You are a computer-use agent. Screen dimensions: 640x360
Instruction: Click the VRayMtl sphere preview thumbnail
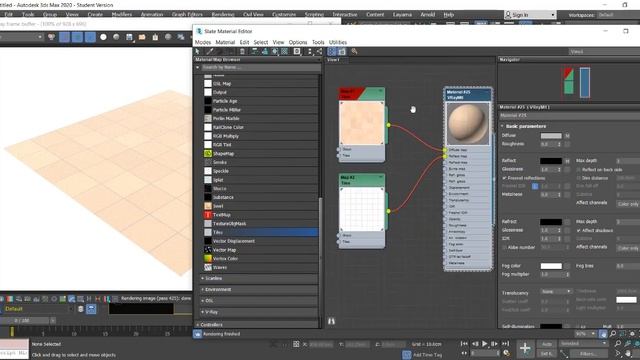(468, 123)
